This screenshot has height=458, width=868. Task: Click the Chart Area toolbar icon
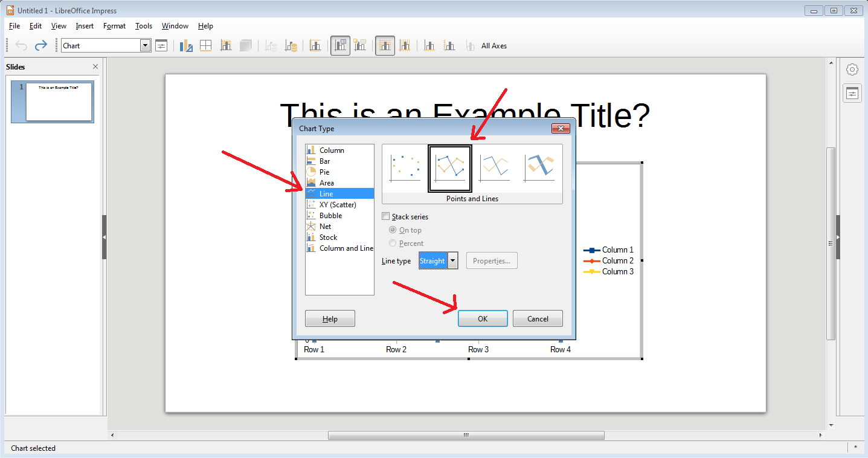(226, 45)
